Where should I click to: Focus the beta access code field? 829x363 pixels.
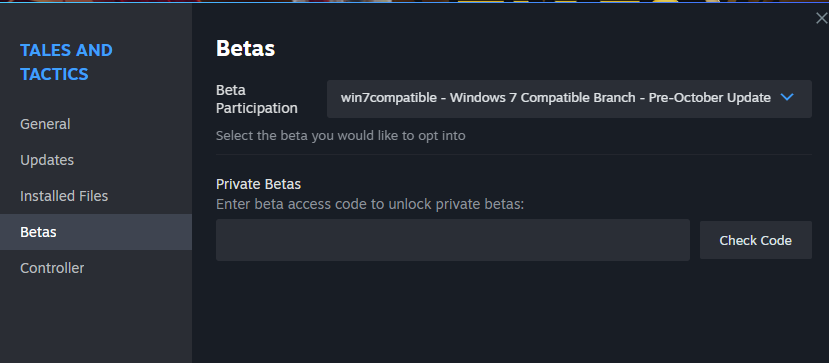click(x=453, y=240)
